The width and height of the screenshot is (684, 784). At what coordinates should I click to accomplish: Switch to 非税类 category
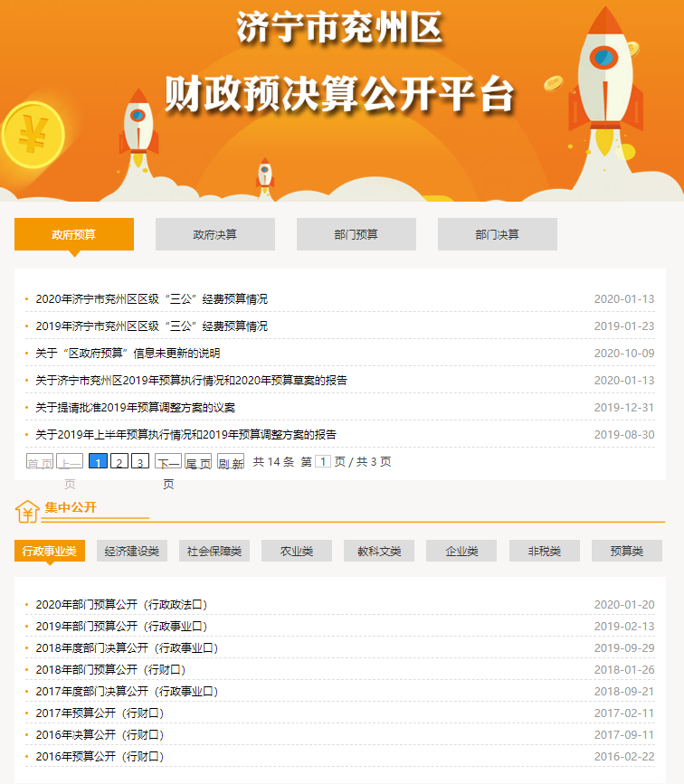point(544,551)
